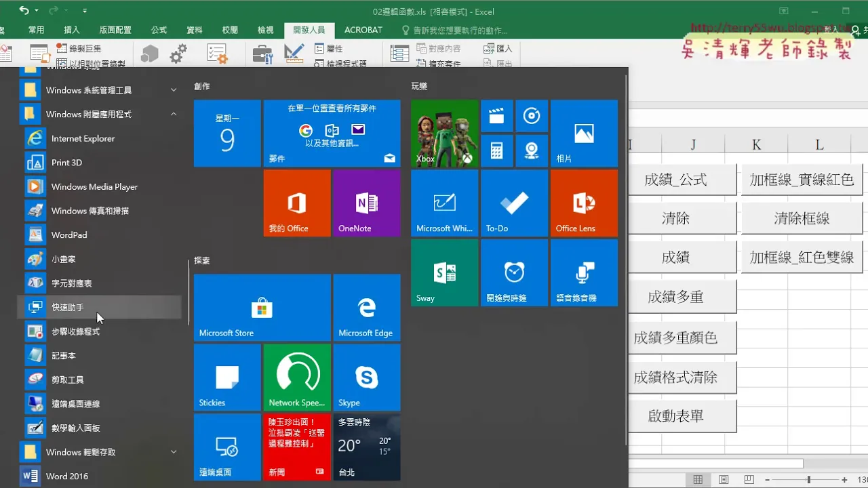Launch 快速助手 (Quick Assist)
868x488 pixels.
(100, 307)
